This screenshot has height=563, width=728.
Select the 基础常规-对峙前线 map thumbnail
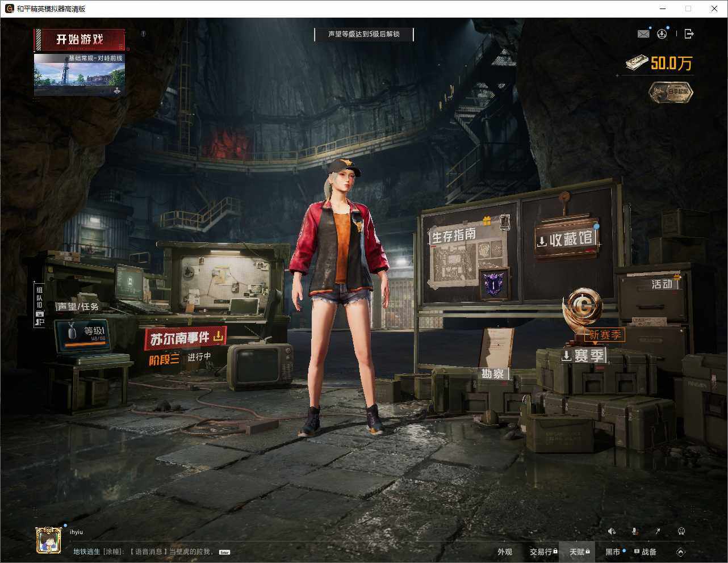80,74
